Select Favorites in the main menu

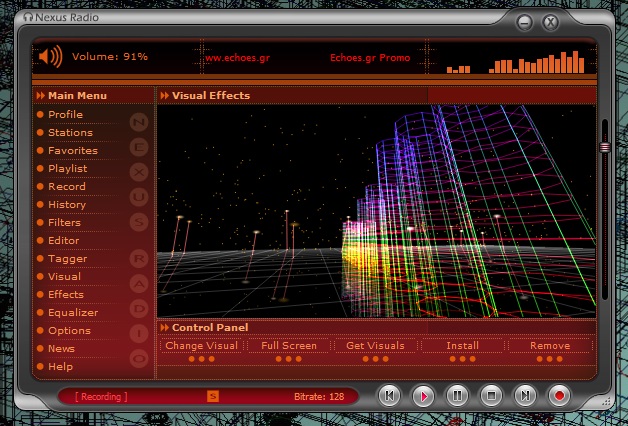72,151
